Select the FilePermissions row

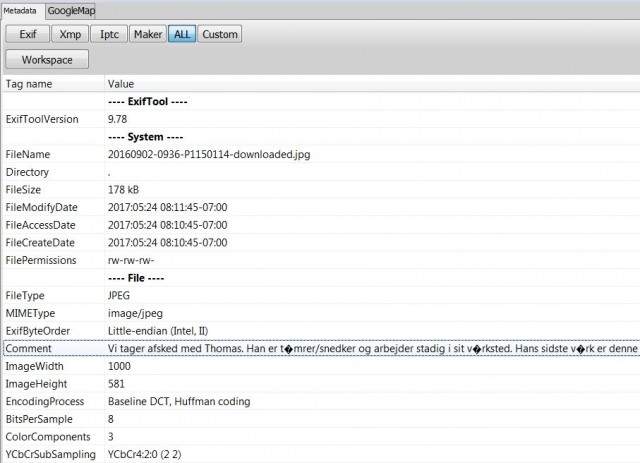click(x=321, y=260)
